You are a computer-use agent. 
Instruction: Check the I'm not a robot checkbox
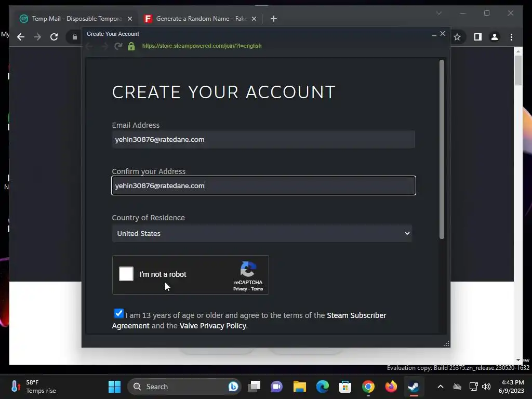pyautogui.click(x=126, y=274)
